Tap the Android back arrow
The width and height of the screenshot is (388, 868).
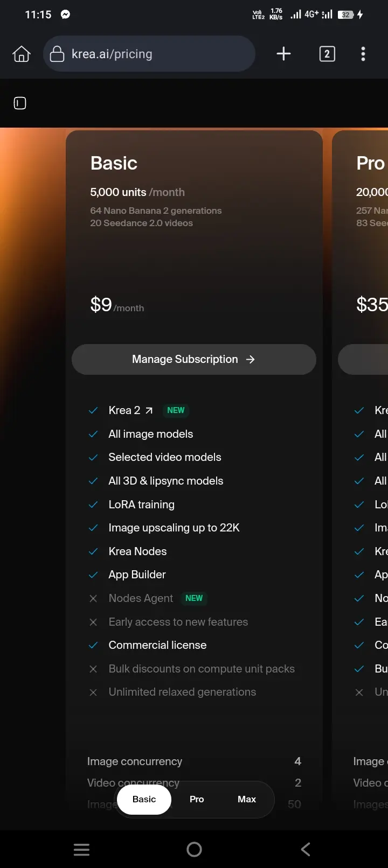[x=306, y=850]
